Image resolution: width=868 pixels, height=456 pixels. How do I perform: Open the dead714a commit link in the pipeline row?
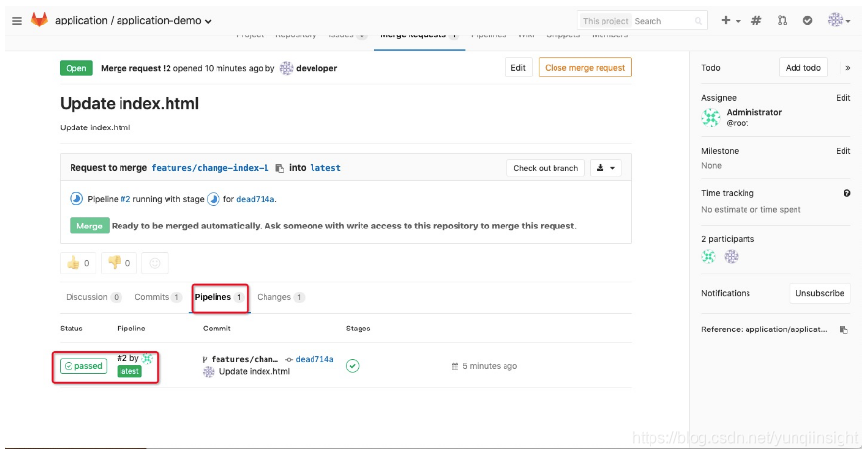[314, 359]
